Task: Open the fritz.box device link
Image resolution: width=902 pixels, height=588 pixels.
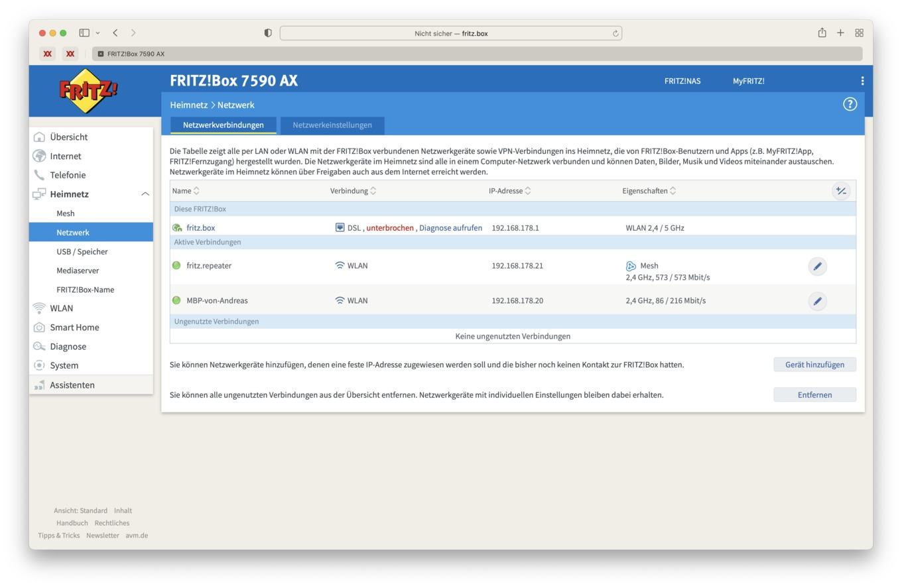Action: point(200,228)
